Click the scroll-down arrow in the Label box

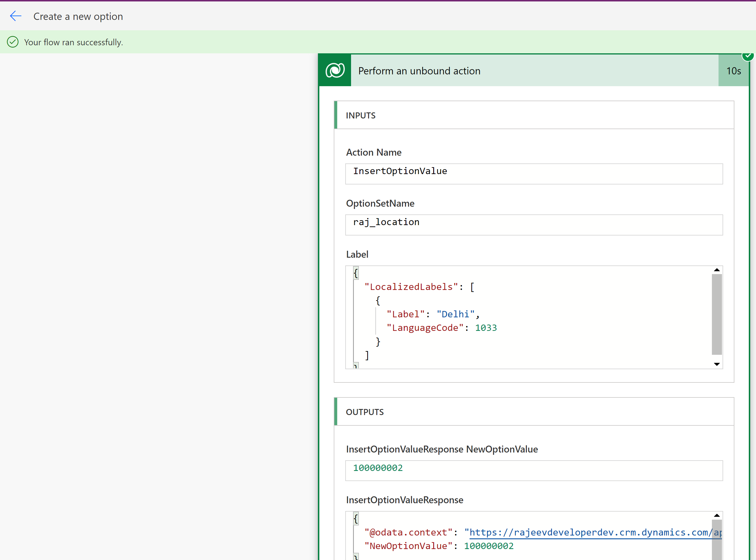tap(717, 364)
